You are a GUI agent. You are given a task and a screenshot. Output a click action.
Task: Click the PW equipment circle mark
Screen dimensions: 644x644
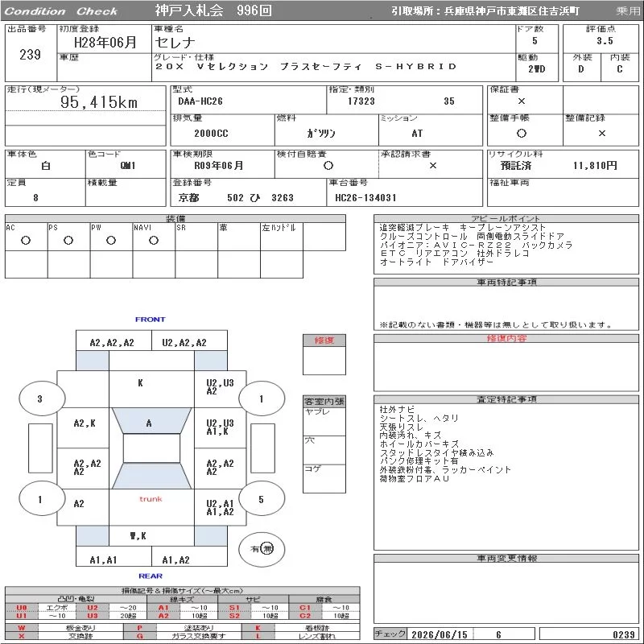111,241
